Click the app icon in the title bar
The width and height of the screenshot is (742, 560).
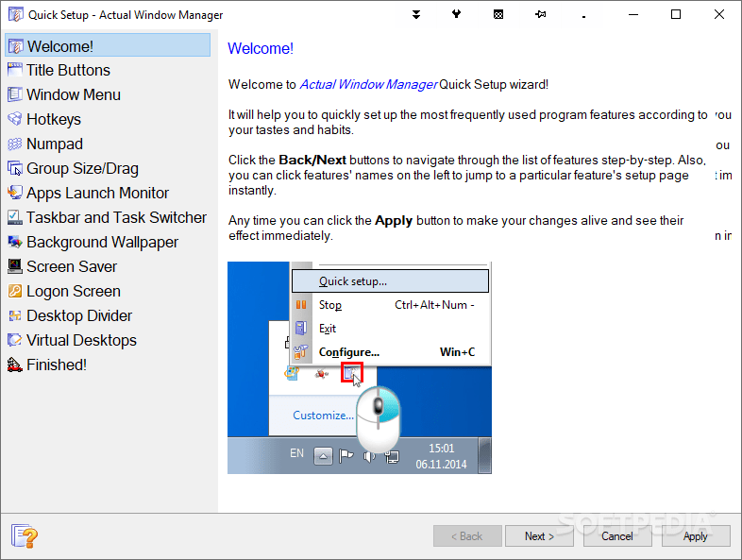[15, 15]
